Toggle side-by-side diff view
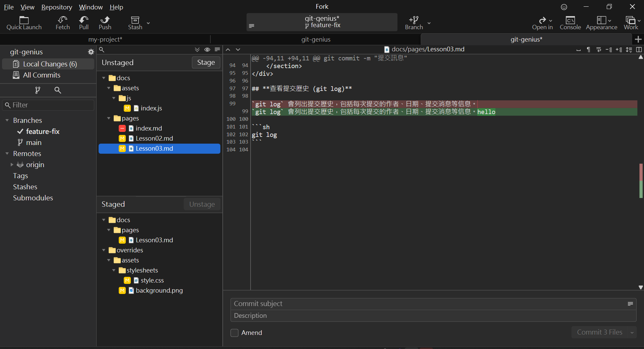644x349 pixels. pyautogui.click(x=639, y=50)
